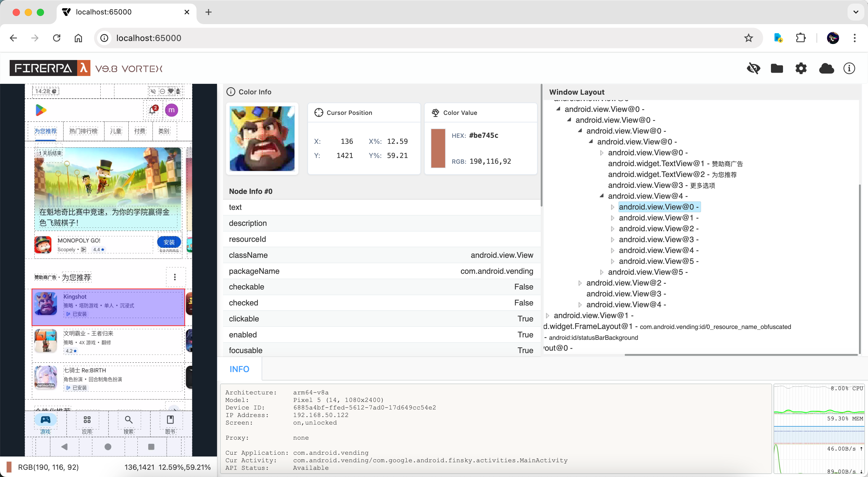This screenshot has height=477, width=868.
Task: Tap the Android back navigation triangle
Action: [x=64, y=447]
